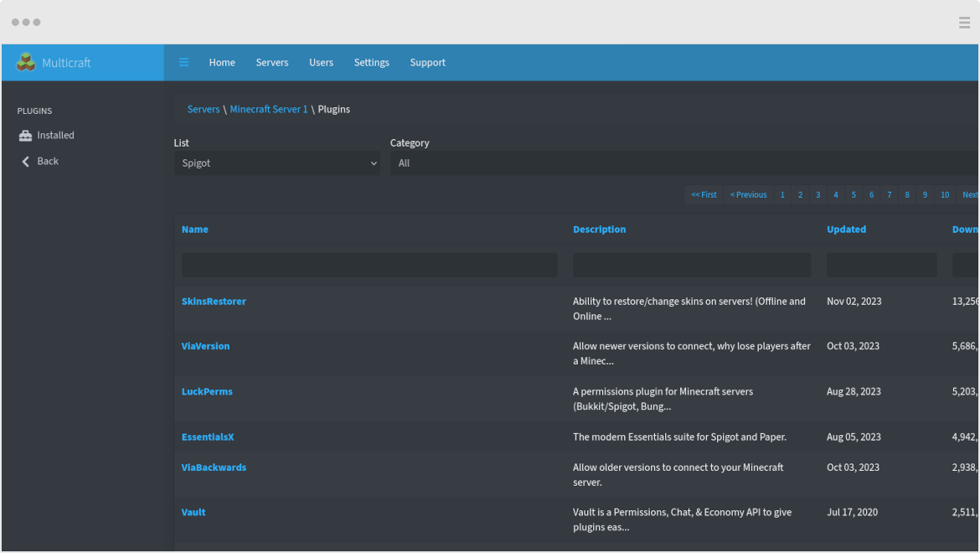This screenshot has width=980, height=553.
Task: Click the Servers breadcrumb link
Action: tap(204, 110)
